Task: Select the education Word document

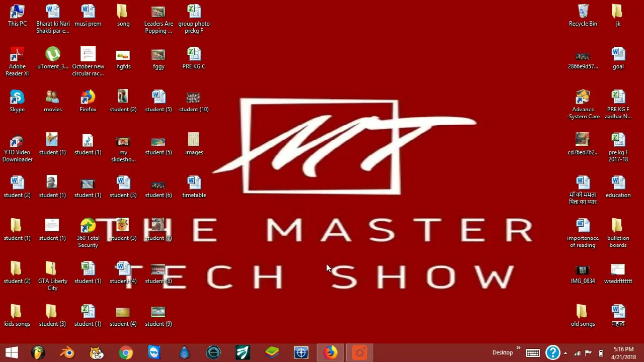Action: (x=618, y=187)
